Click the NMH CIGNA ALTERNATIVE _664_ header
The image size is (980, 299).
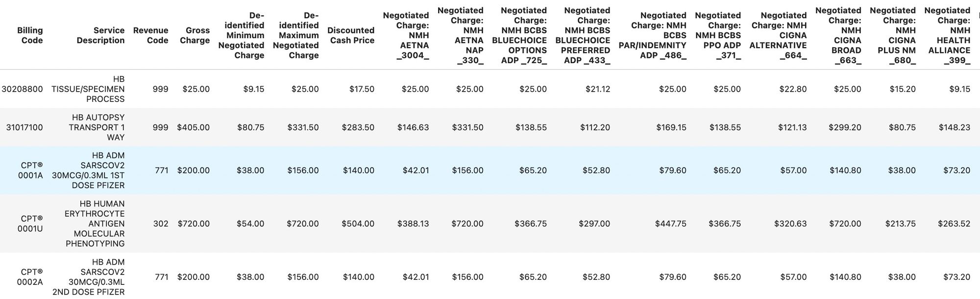pos(778,35)
